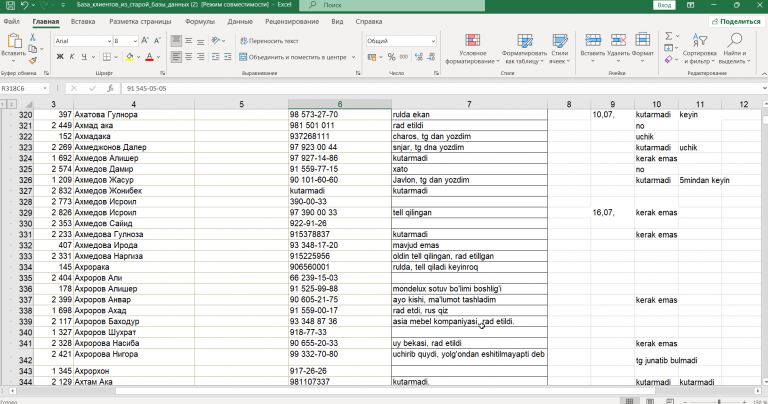Click the AutoSum sigma icon
The height and width of the screenshot is (404, 768).
pyautogui.click(x=669, y=36)
